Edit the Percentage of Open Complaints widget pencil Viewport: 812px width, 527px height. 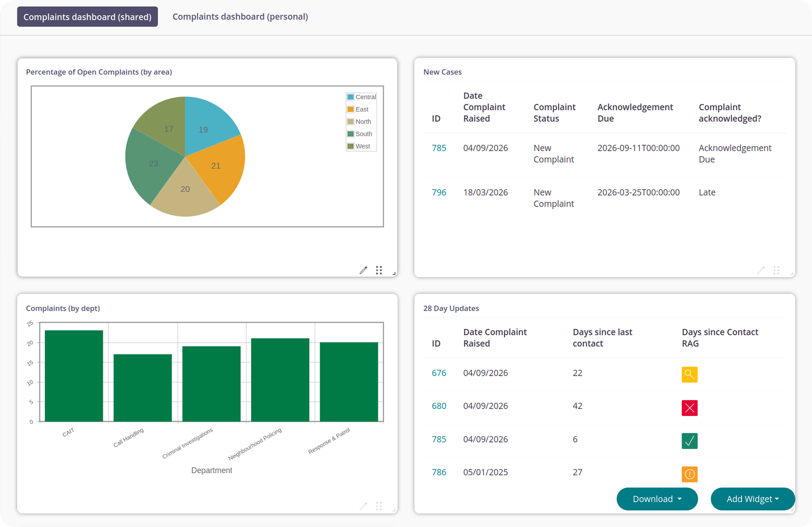tap(363, 270)
